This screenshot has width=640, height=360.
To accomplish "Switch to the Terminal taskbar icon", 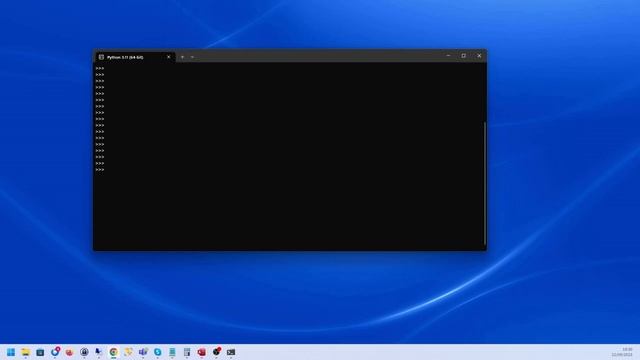I will (231, 352).
